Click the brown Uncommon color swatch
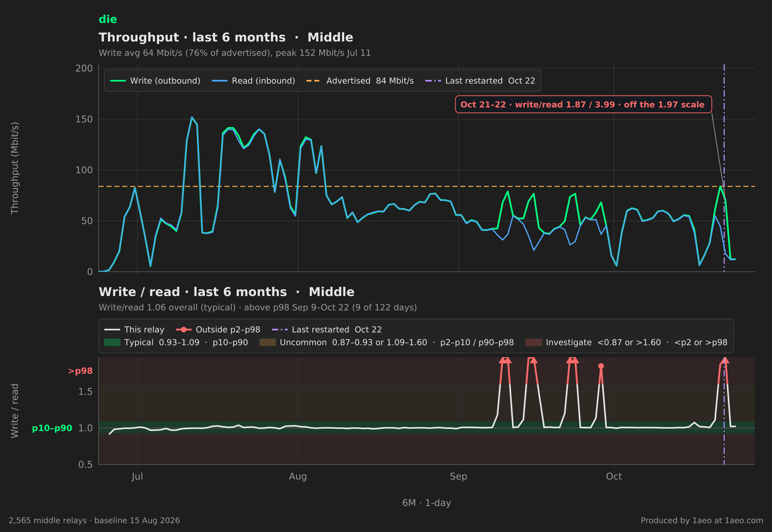The width and height of the screenshot is (772, 532). (x=268, y=343)
